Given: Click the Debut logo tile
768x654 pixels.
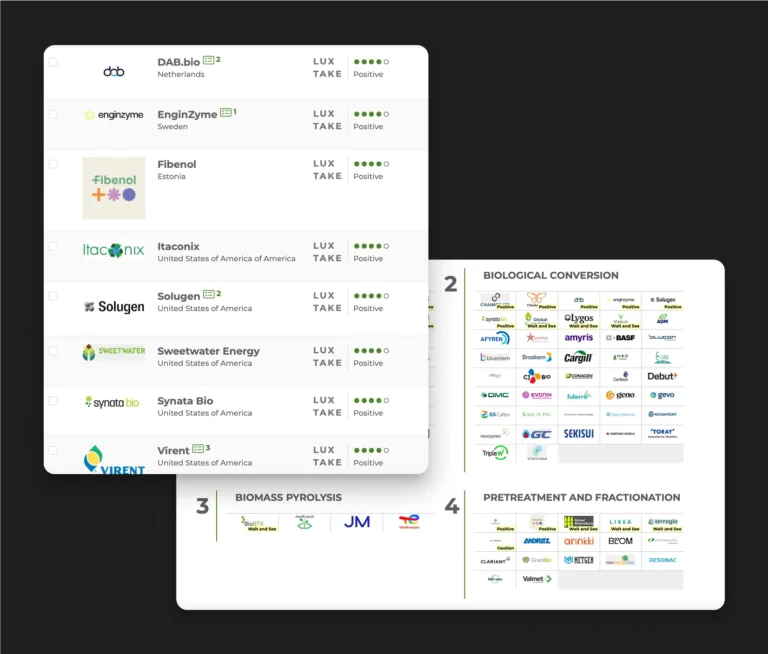Looking at the screenshot, I should pos(662,376).
